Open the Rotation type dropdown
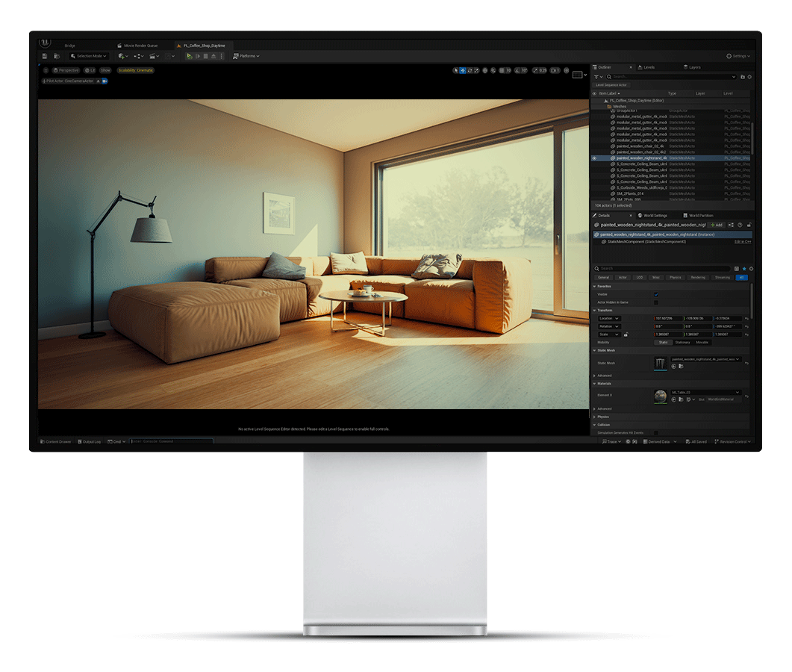This screenshot has width=792, height=672. [608, 326]
